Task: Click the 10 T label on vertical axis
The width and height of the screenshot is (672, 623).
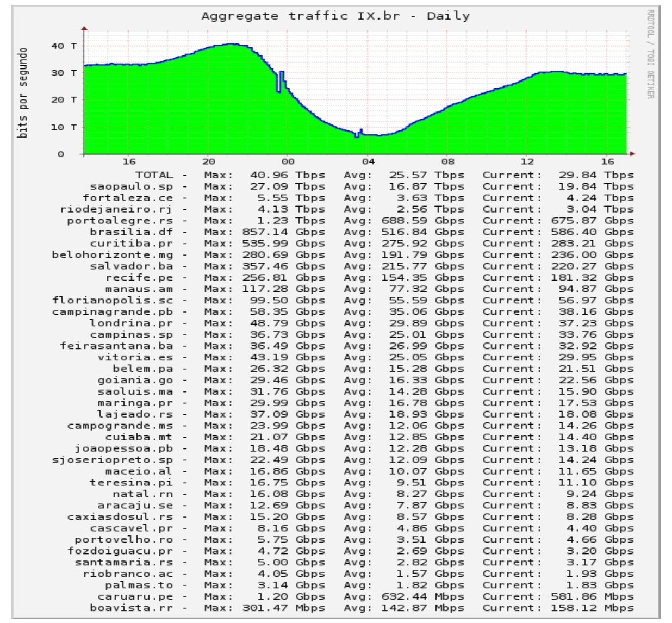Action: point(64,127)
